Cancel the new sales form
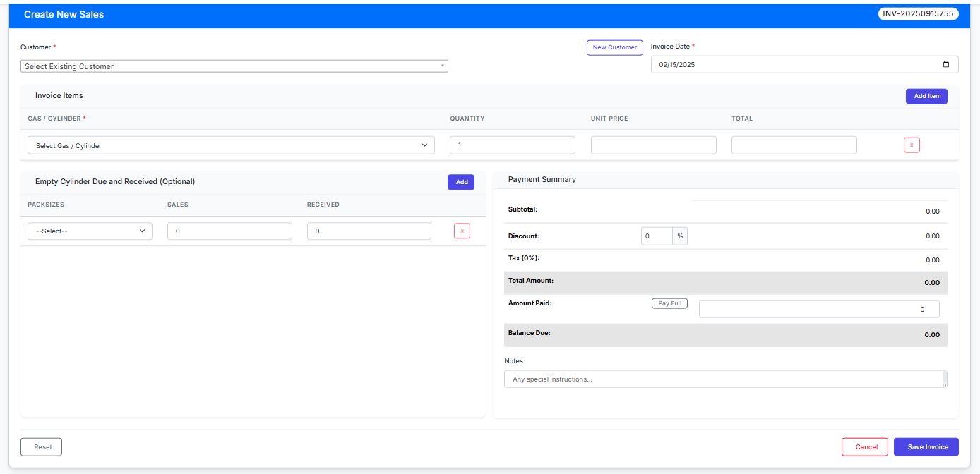Viewport: 980px width, 474px height. pos(866,447)
